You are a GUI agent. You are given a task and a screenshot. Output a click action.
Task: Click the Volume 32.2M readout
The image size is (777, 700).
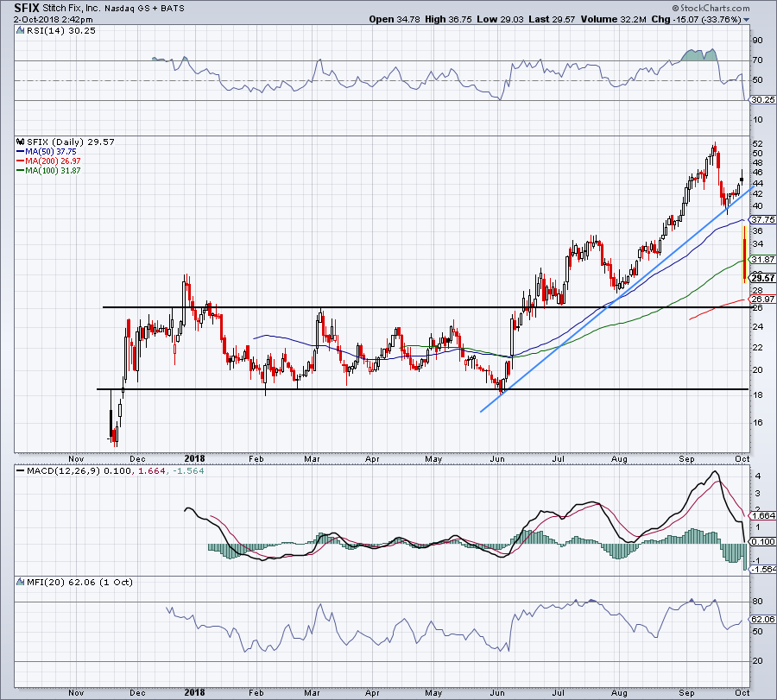click(x=614, y=19)
